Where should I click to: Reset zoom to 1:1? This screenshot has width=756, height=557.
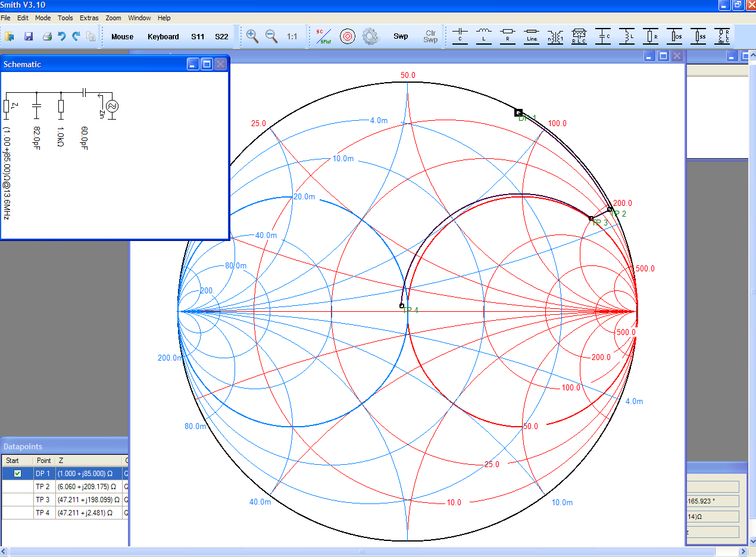pos(292,37)
